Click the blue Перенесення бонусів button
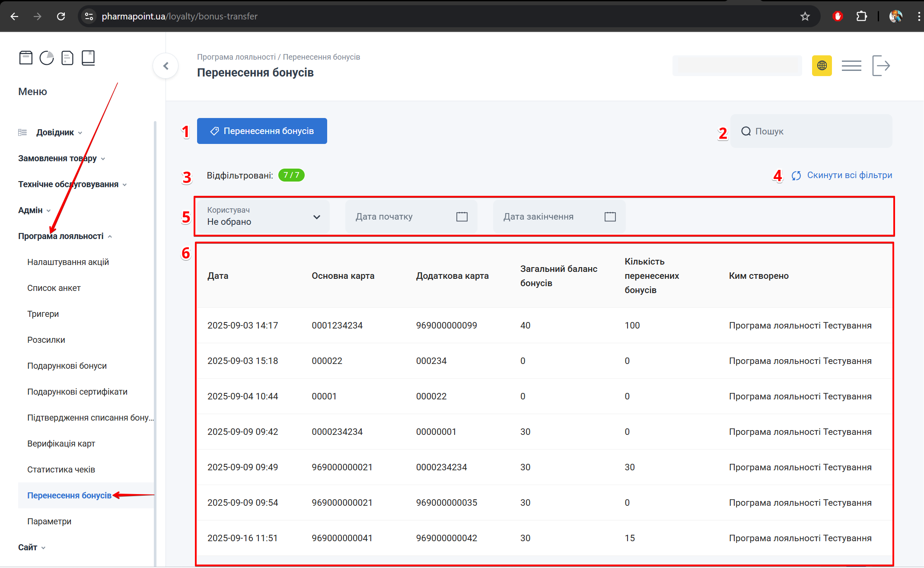This screenshot has height=568, width=924. (262, 131)
